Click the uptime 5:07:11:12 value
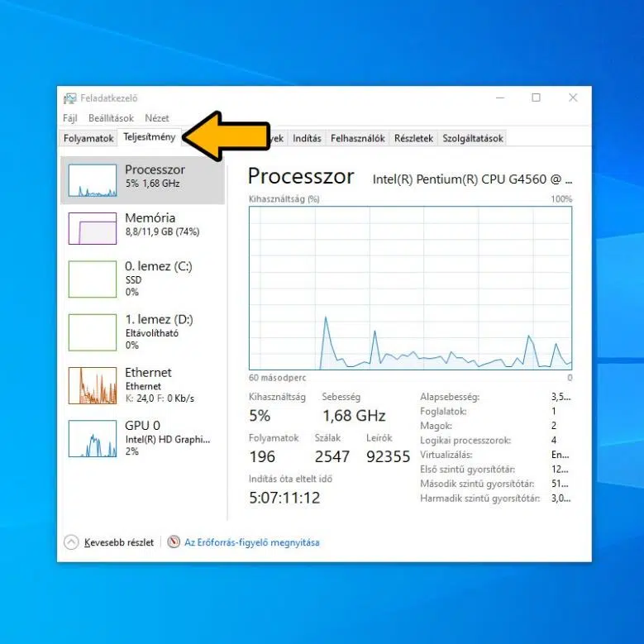 point(284,498)
